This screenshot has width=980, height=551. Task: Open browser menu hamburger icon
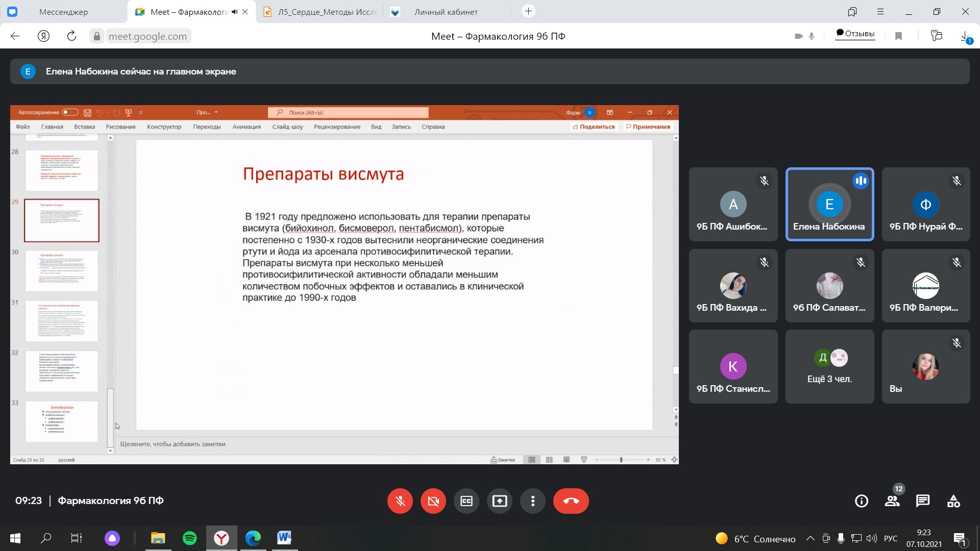(x=880, y=12)
